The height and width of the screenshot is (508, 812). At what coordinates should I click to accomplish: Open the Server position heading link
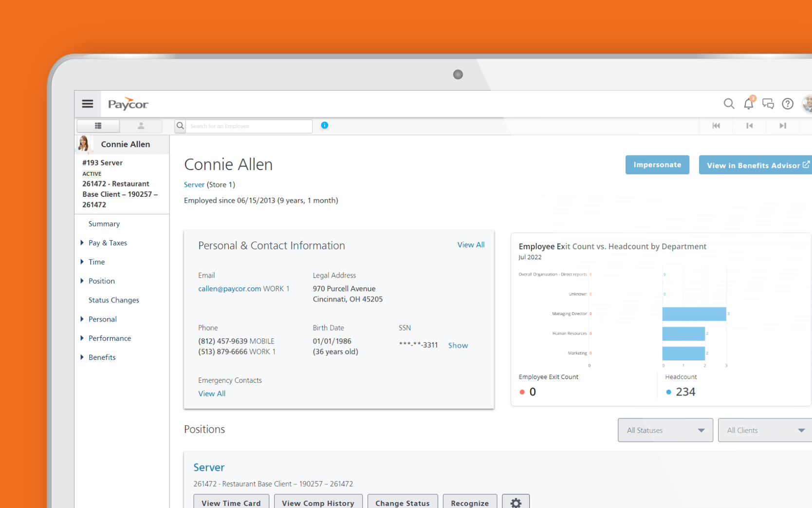(x=209, y=467)
